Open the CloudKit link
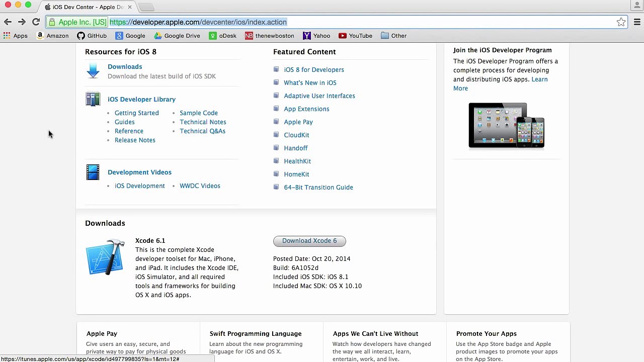The height and width of the screenshot is (362, 644). pyautogui.click(x=296, y=135)
